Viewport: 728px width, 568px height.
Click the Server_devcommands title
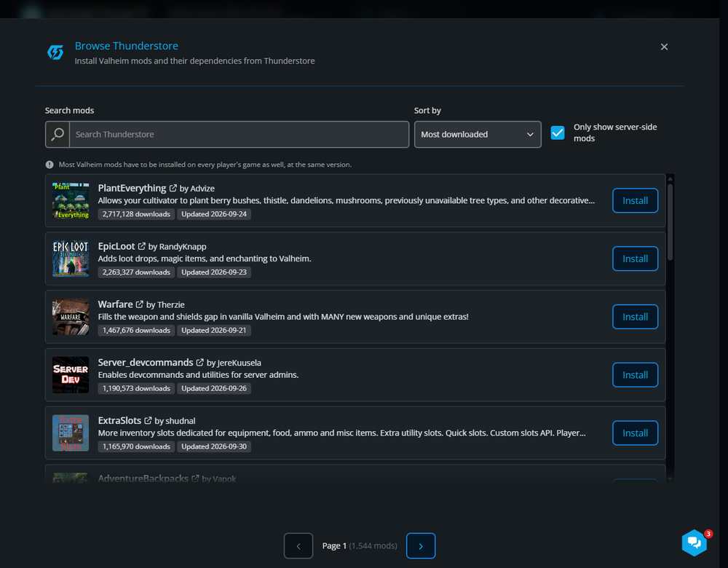146,362
